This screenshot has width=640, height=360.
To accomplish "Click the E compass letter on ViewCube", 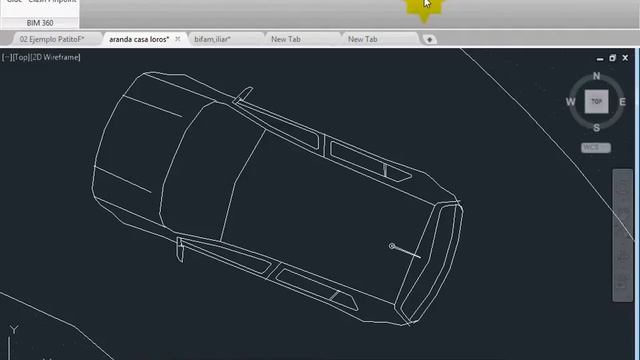I will point(622,102).
